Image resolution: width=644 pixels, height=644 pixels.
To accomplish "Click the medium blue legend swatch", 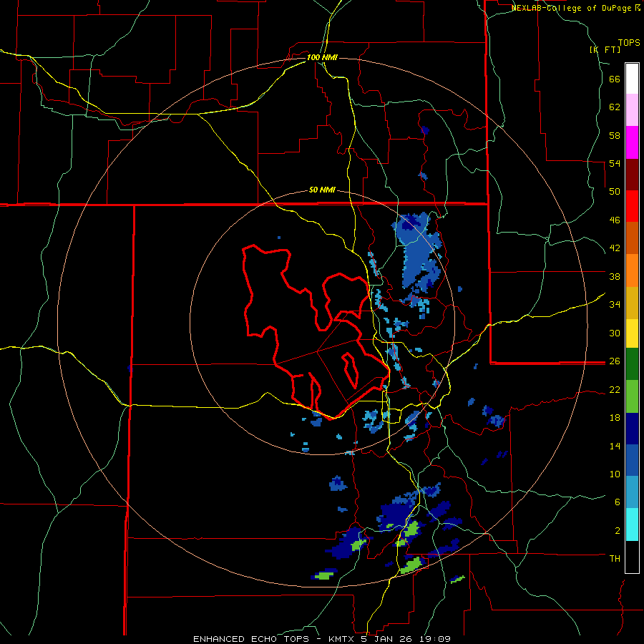I will (632, 461).
